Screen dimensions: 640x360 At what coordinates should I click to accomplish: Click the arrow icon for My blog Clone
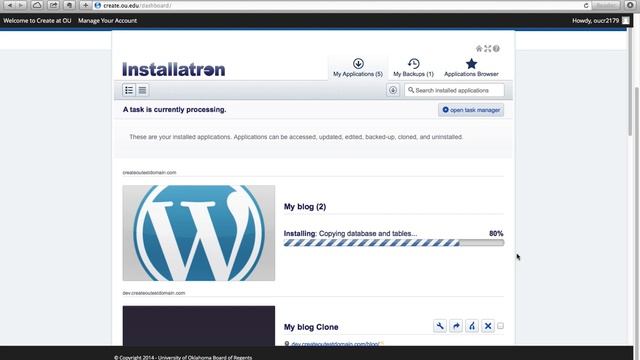(x=456, y=326)
